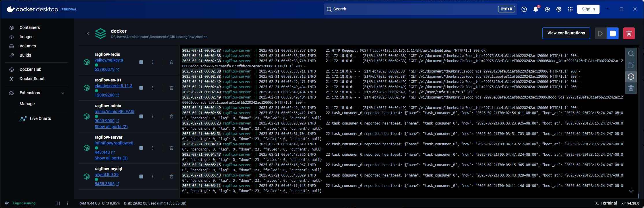Open more actions for ragflow-es-01

coord(153,88)
